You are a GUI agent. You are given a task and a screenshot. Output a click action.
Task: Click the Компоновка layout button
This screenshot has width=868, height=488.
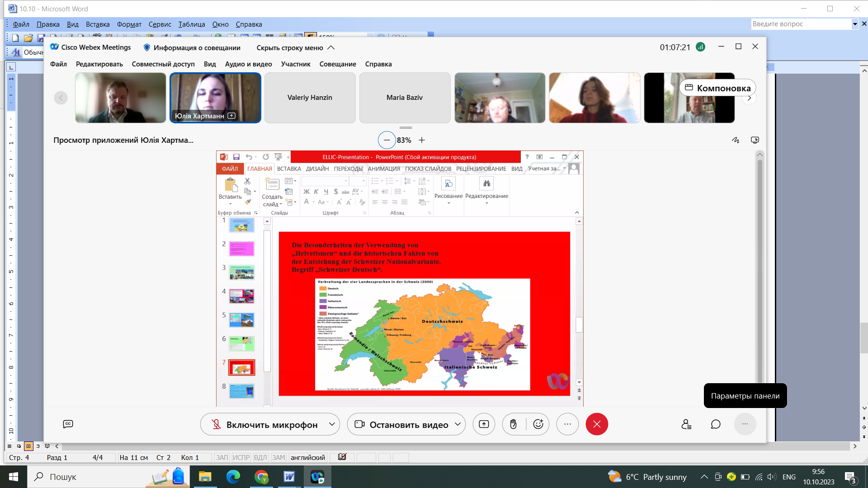pos(717,88)
